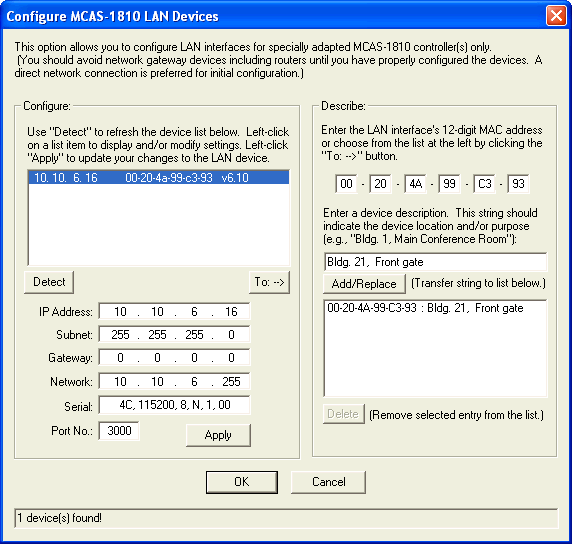Viewport: 572px width, 544px height.
Task: Click the first MAC address octet field
Action: click(x=346, y=184)
